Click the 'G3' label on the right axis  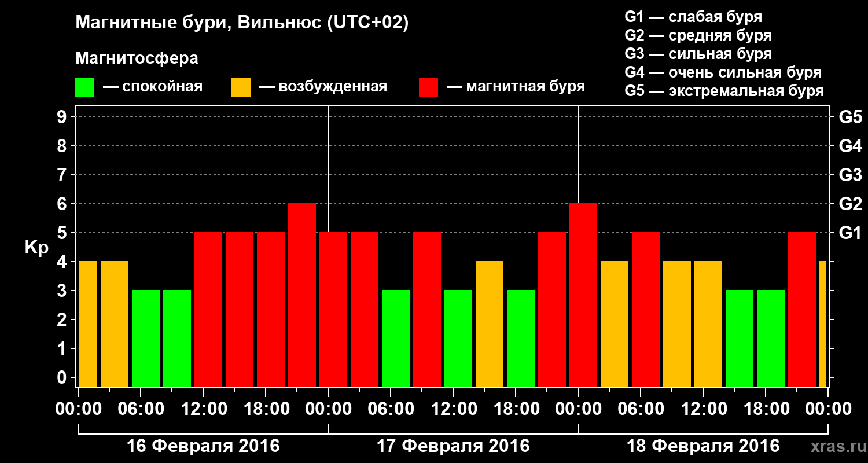850,175
